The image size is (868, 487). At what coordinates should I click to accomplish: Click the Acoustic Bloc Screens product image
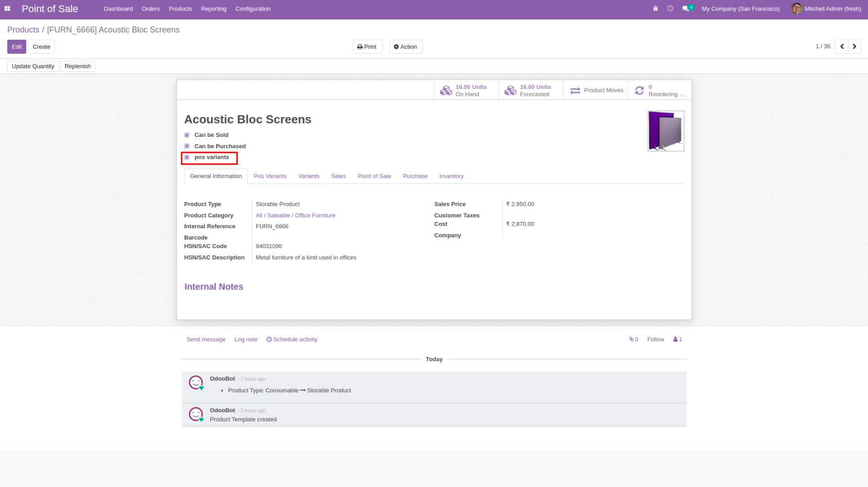point(665,131)
